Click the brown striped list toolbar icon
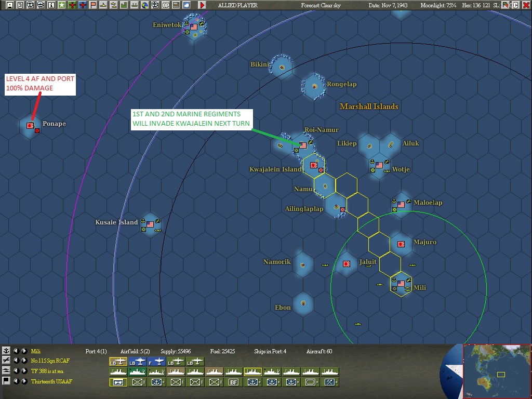 coord(176,5)
